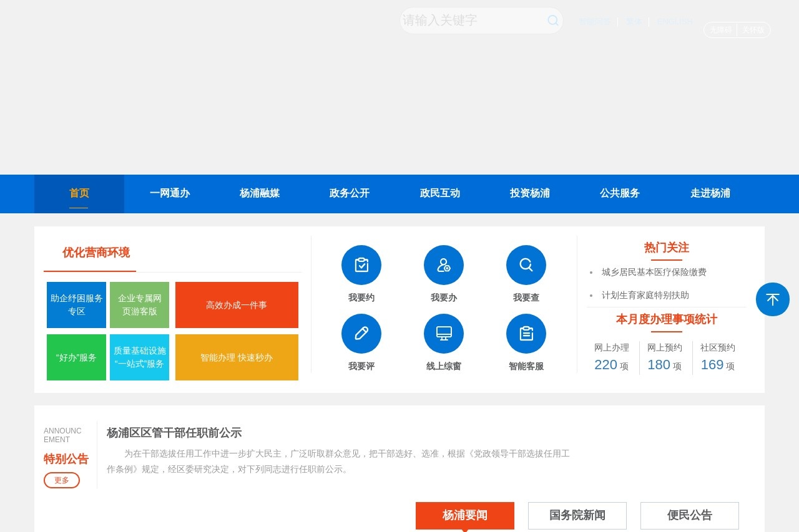Switch site language to ENGLISH
This screenshot has height=532, width=799.
[675, 21]
